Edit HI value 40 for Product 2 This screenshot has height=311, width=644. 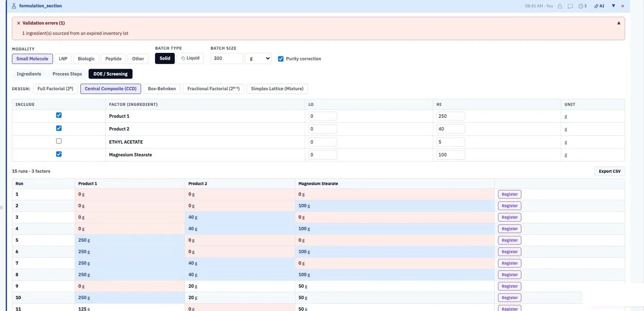point(451,129)
